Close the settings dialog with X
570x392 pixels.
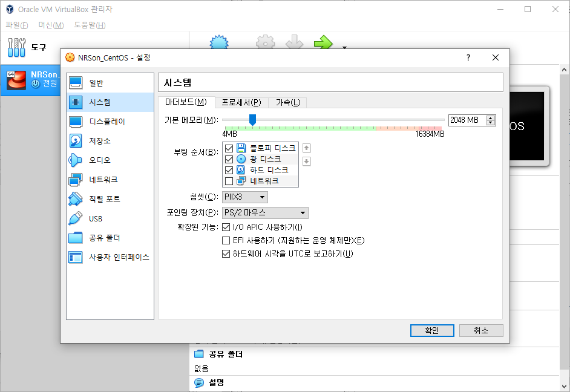point(496,57)
